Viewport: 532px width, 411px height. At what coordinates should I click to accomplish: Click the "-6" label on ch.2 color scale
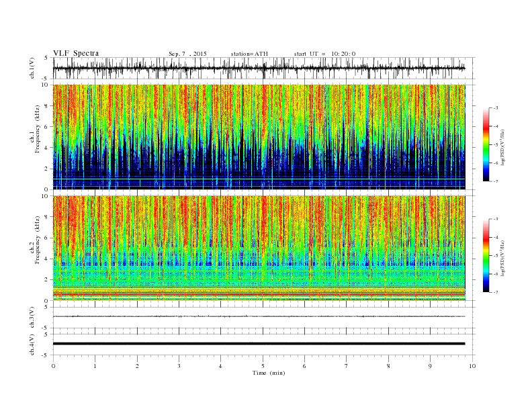pos(495,274)
